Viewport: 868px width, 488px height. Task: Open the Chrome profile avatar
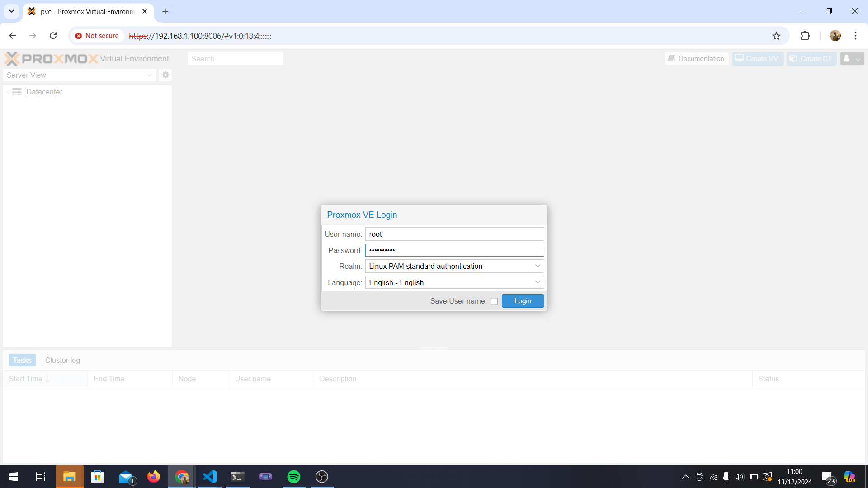pyautogui.click(x=835, y=36)
